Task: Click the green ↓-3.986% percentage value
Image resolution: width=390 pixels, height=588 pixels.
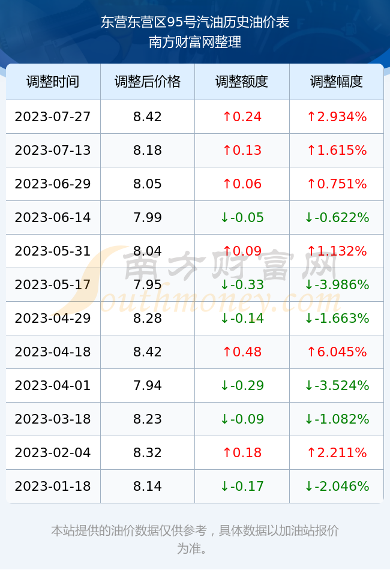Action: pos(337,284)
